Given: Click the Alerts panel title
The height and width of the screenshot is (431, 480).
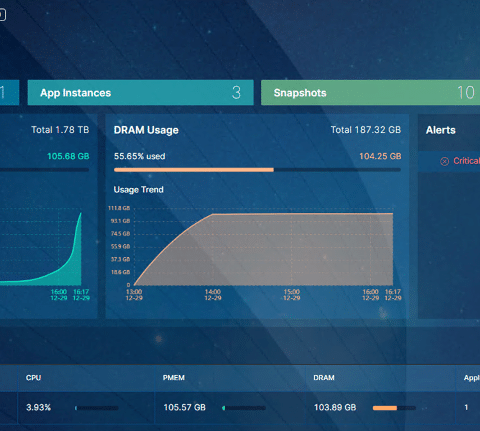Looking at the screenshot, I should [440, 130].
